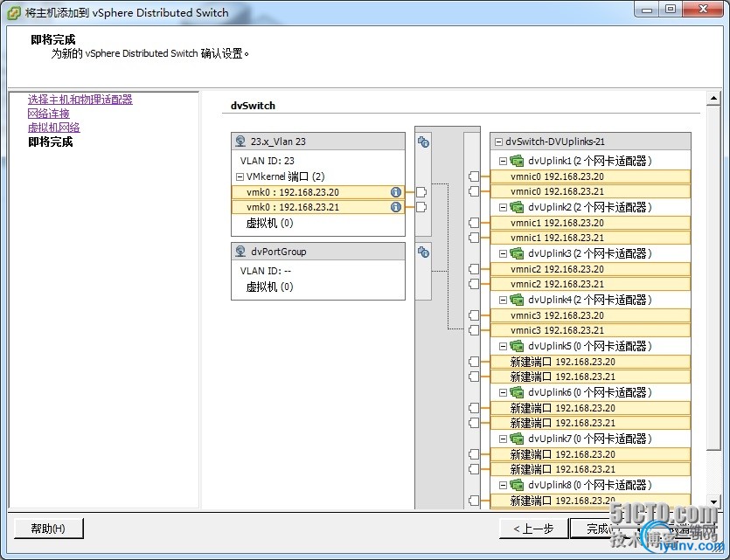
Task: Click the port group icon next to dvPortGroup
Action: tap(423, 252)
